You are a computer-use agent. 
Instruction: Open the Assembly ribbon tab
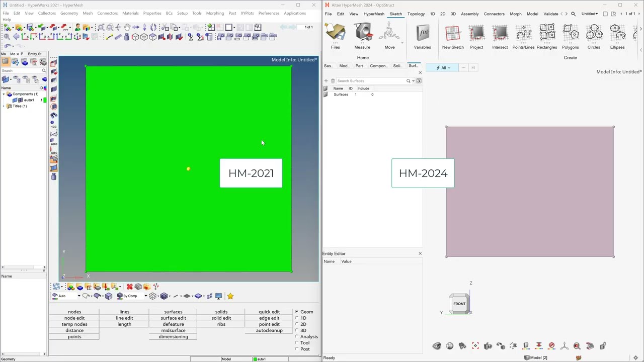point(469,14)
